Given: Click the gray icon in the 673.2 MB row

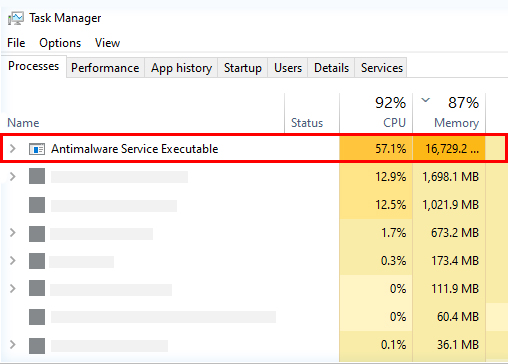Looking at the screenshot, I should [x=37, y=234].
